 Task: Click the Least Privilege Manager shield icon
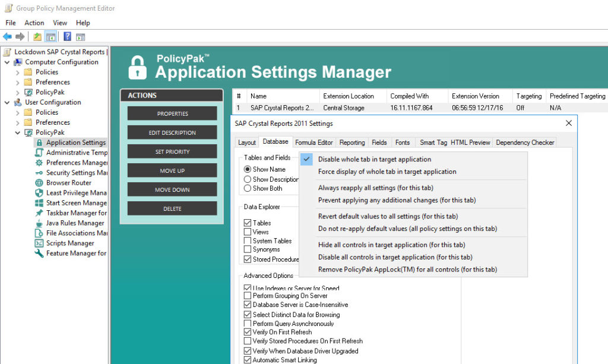point(39,193)
